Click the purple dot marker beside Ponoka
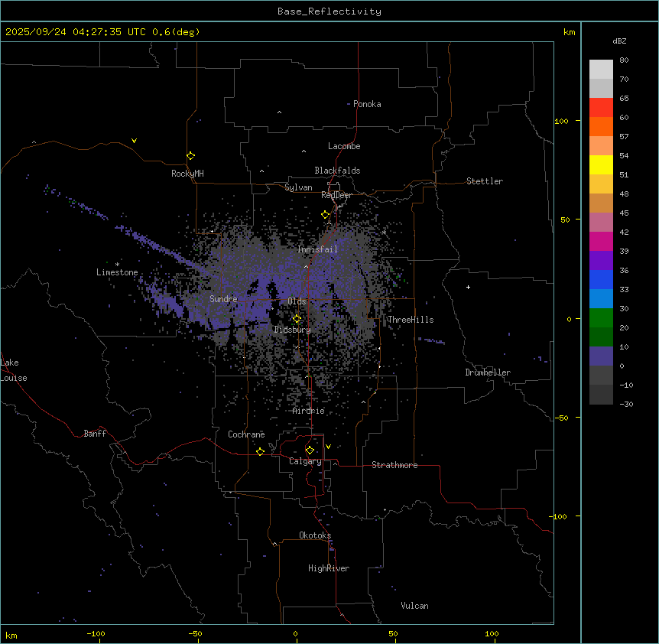The image size is (659, 644). pos(349,104)
